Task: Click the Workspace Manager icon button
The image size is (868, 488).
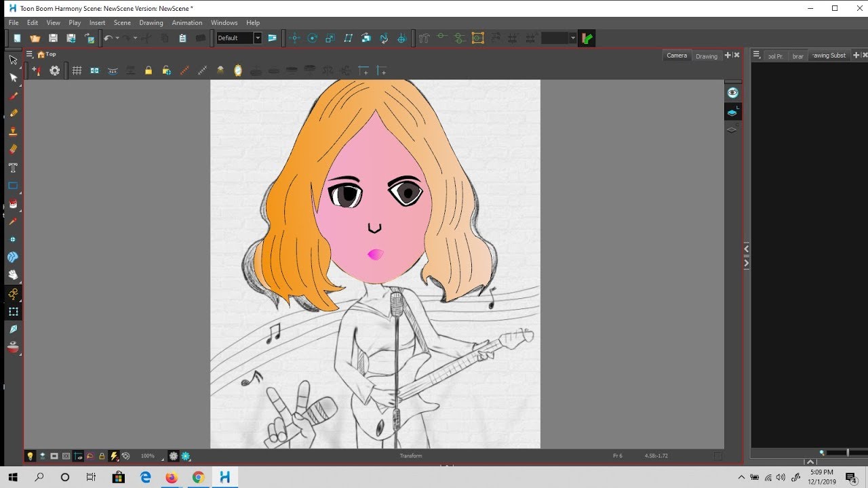Action: point(272,39)
